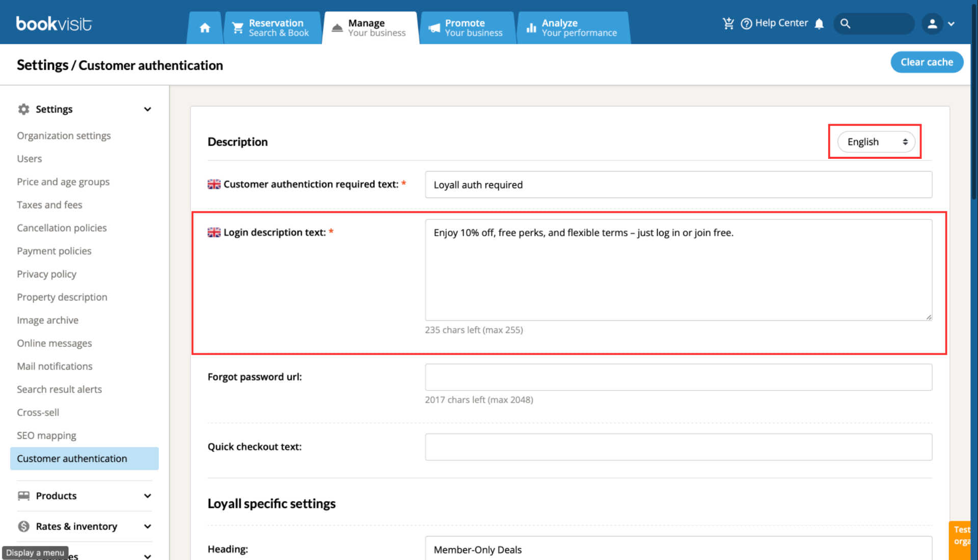The image size is (978, 560).
Task: Click the Clear cache button
Action: [927, 62]
